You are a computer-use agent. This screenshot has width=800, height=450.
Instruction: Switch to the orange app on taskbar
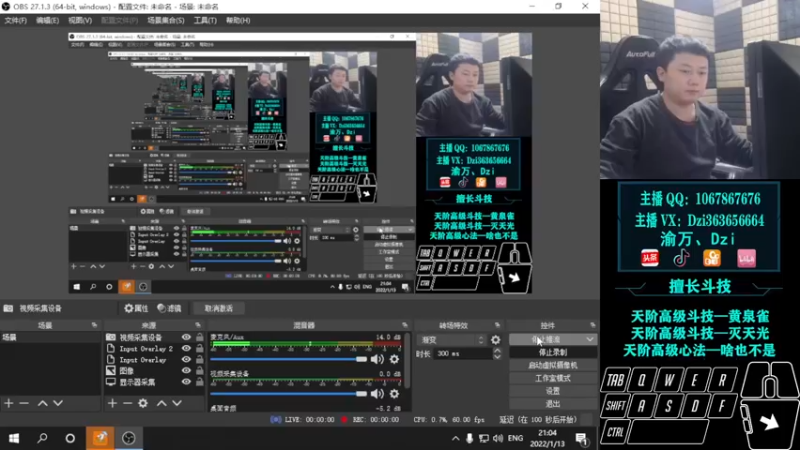[100, 438]
